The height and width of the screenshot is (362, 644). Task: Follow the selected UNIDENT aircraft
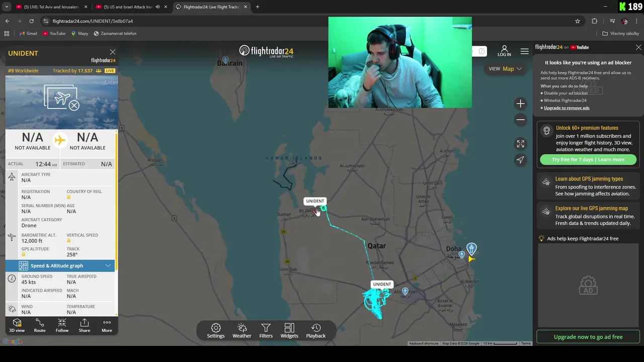(x=62, y=325)
